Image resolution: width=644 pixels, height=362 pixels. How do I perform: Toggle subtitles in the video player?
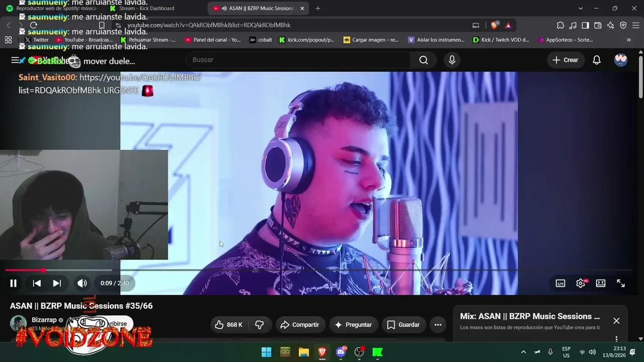click(x=560, y=283)
